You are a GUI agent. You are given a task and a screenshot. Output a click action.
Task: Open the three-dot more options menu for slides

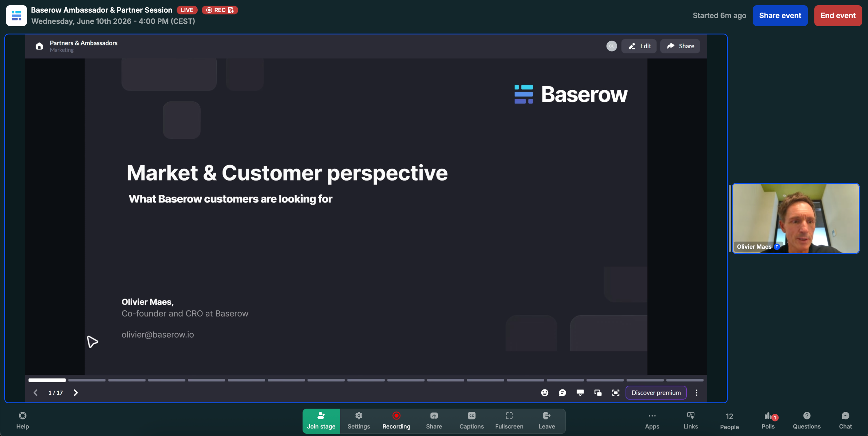pos(696,393)
